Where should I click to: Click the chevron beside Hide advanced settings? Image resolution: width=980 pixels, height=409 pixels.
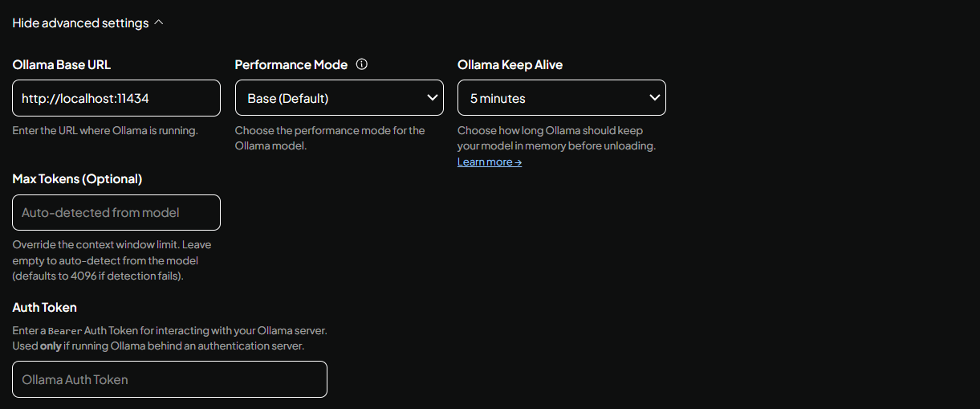[158, 23]
